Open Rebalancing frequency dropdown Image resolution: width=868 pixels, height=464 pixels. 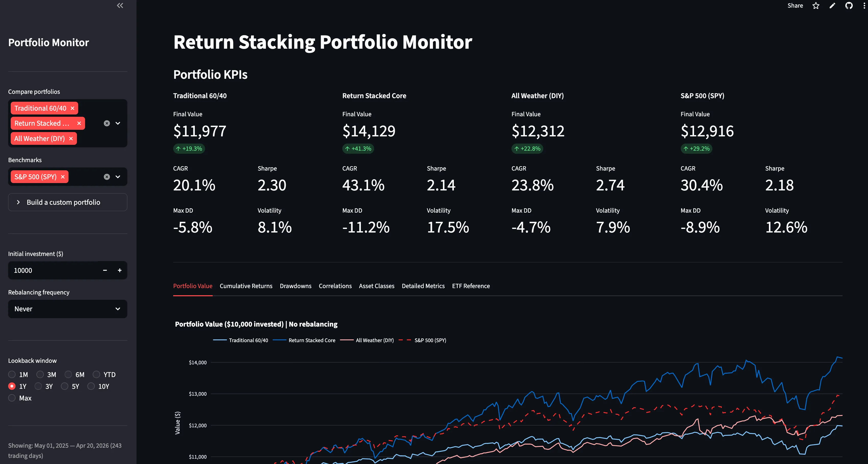click(x=68, y=309)
